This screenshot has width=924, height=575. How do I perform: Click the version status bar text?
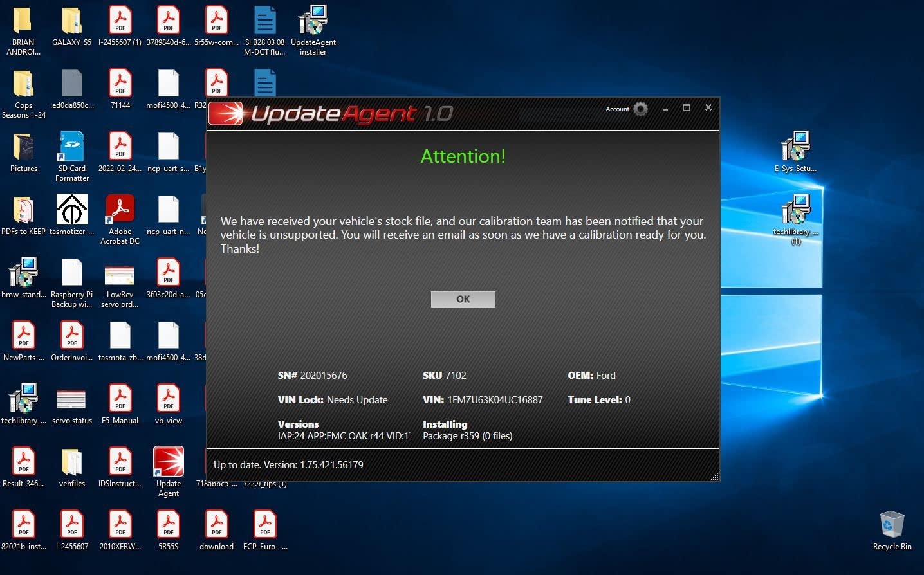[288, 464]
